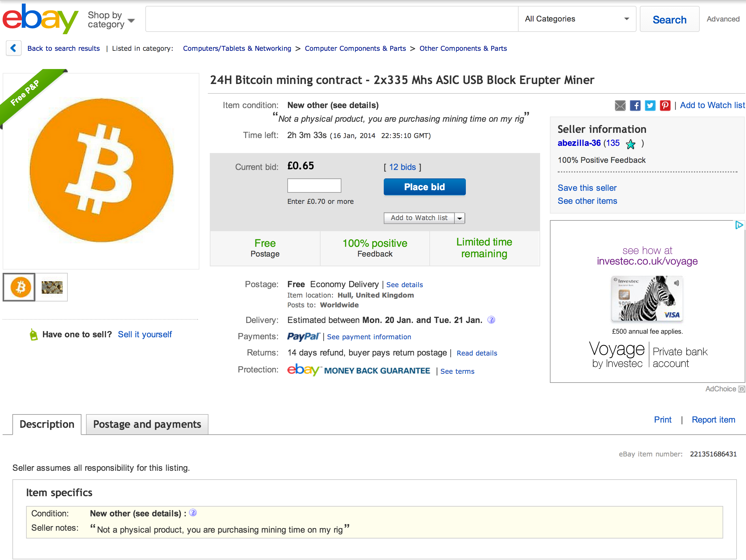The width and height of the screenshot is (746, 560).
Task: Click the seller's feedback star icon
Action: click(x=630, y=144)
